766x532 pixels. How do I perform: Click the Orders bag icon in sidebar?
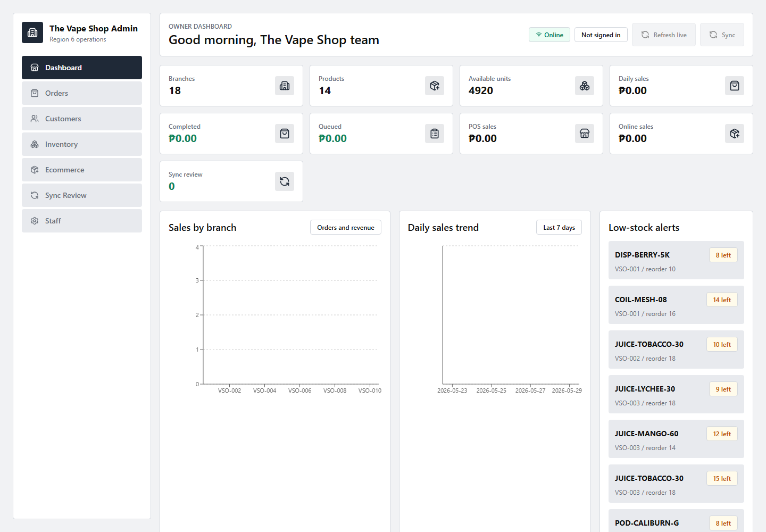35,93
